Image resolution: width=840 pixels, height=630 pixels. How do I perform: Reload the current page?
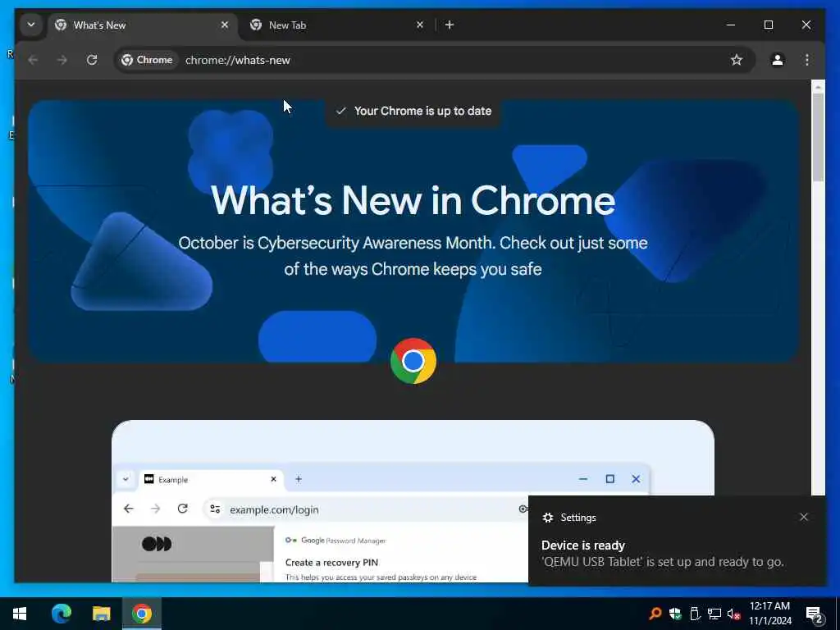[x=92, y=60]
